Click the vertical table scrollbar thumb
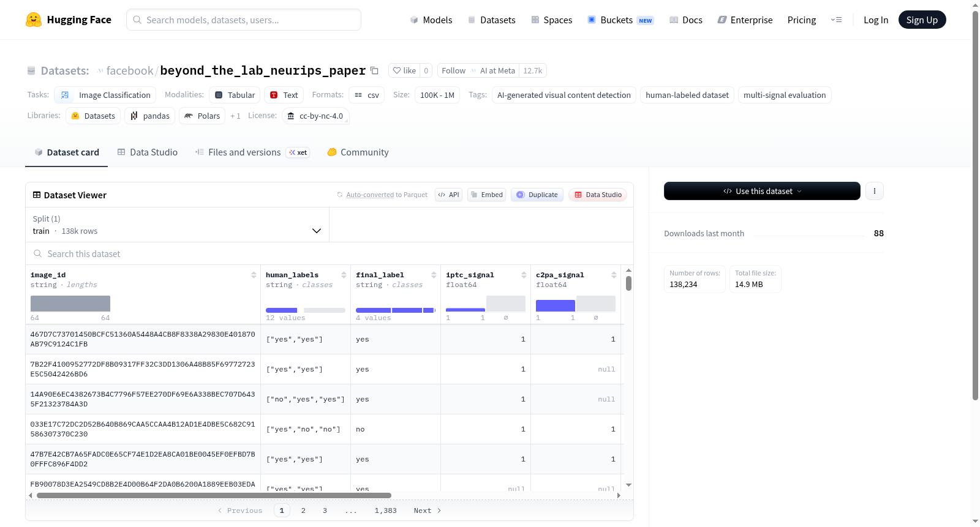Viewport: 980px width, 527px height. 628,283
